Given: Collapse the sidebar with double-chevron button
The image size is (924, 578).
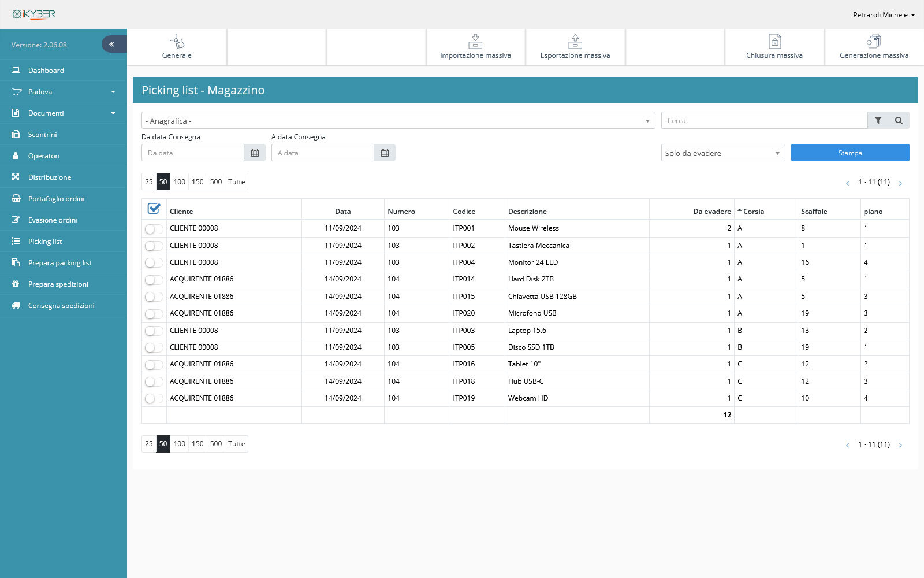Looking at the screenshot, I should [114, 44].
